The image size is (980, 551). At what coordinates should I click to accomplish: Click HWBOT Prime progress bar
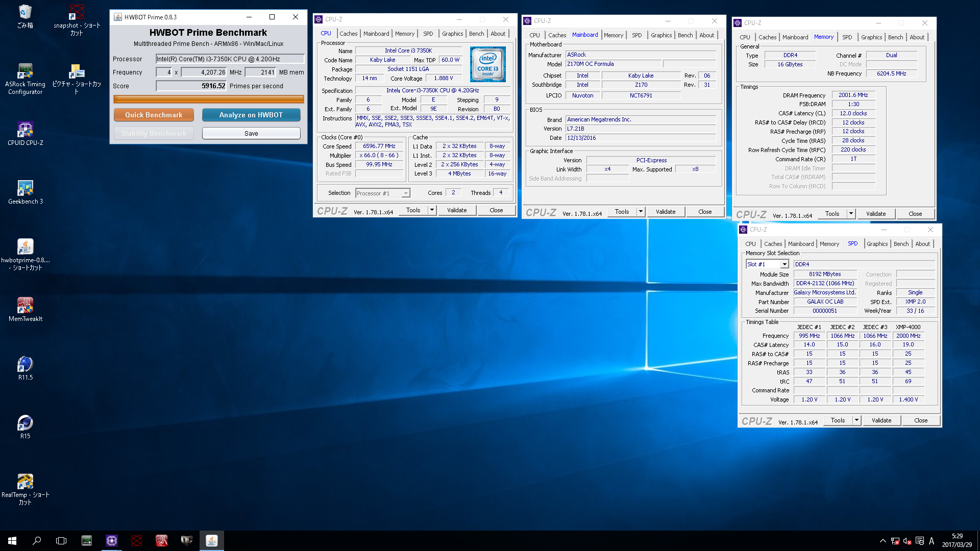click(209, 99)
